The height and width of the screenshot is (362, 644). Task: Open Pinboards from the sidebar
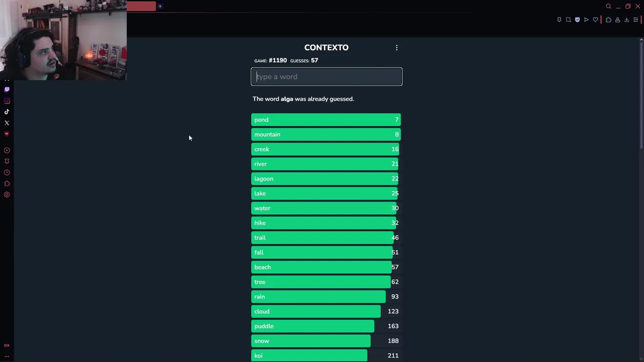click(7, 161)
